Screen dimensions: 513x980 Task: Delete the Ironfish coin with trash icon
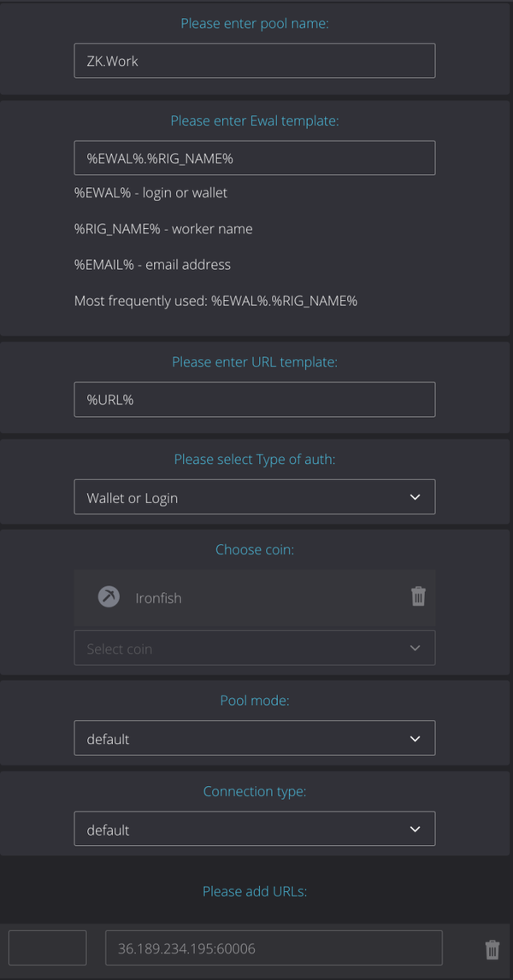(418, 596)
